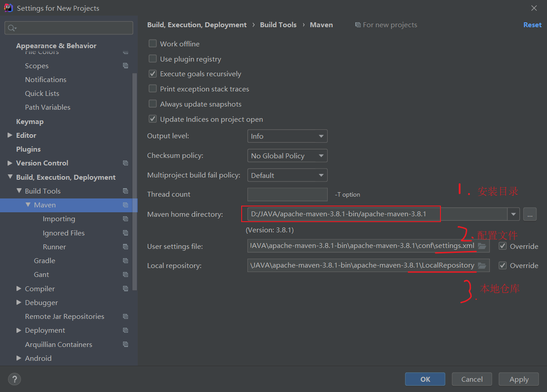Click the Apply button
547x392 pixels.
519,379
